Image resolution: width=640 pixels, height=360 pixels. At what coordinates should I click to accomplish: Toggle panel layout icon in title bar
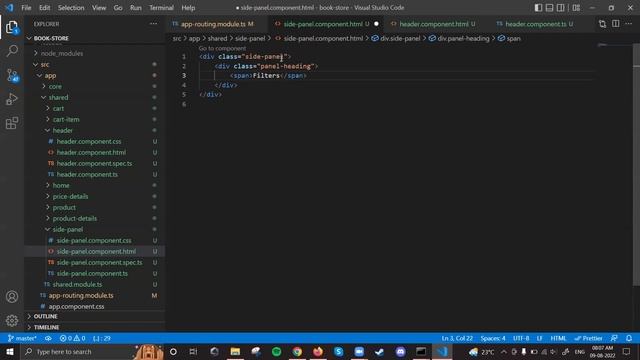tap(549, 8)
